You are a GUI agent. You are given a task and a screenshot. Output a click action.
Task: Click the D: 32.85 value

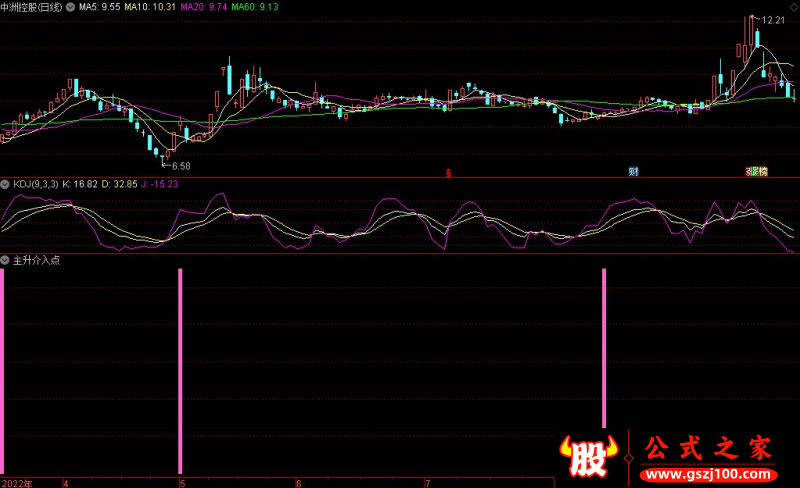[119, 184]
